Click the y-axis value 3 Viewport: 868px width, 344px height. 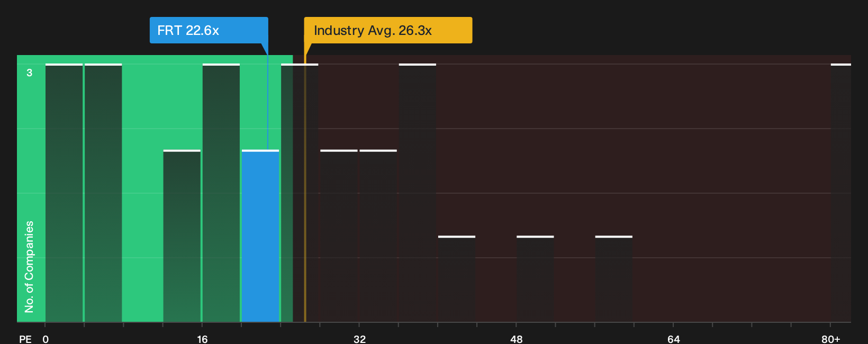[30, 73]
